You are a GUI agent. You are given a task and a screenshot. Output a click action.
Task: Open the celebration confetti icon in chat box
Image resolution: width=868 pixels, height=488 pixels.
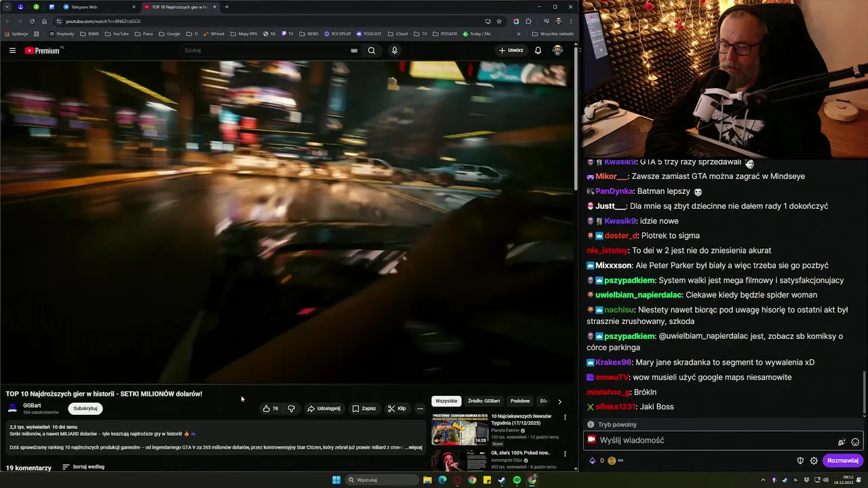(x=842, y=442)
